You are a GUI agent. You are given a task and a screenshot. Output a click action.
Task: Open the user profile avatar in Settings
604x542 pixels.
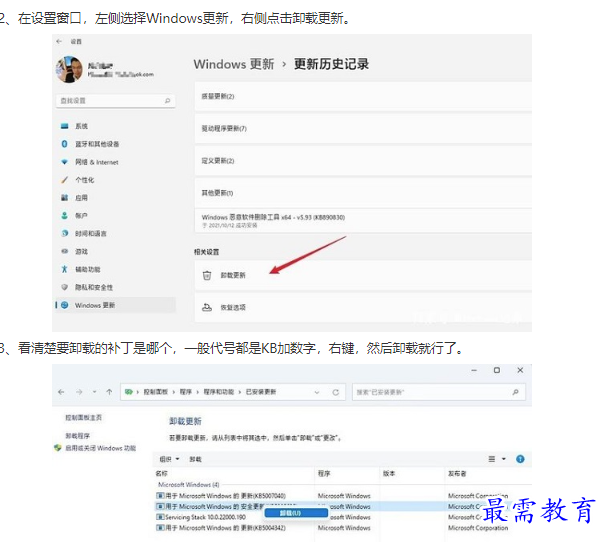[x=69, y=69]
